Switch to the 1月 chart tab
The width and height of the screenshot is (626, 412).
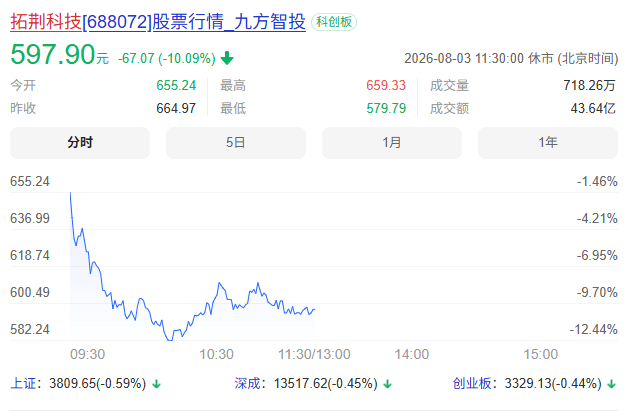(x=392, y=143)
